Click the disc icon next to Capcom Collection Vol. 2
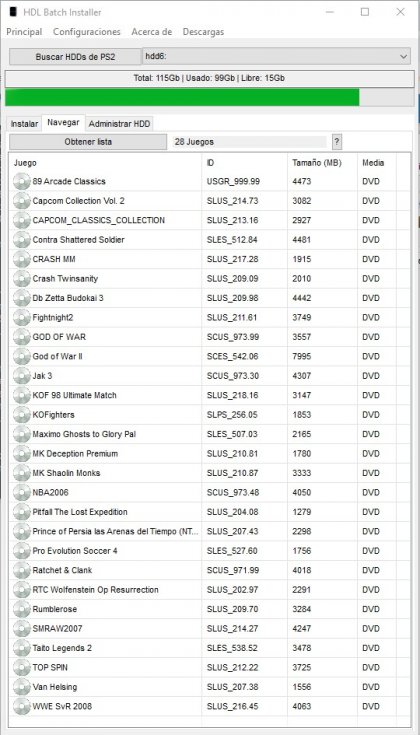Viewport: 420px width, 735px height. coord(22,201)
